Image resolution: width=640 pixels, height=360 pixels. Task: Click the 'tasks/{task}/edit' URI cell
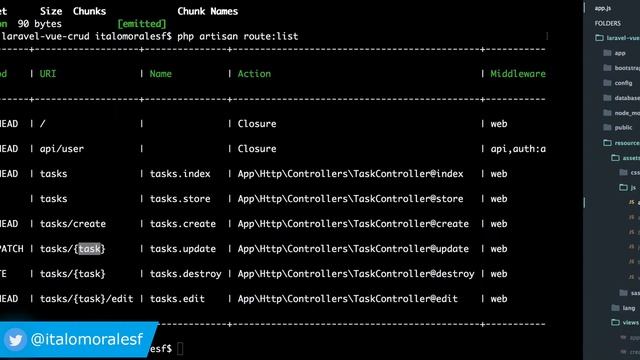click(x=87, y=299)
